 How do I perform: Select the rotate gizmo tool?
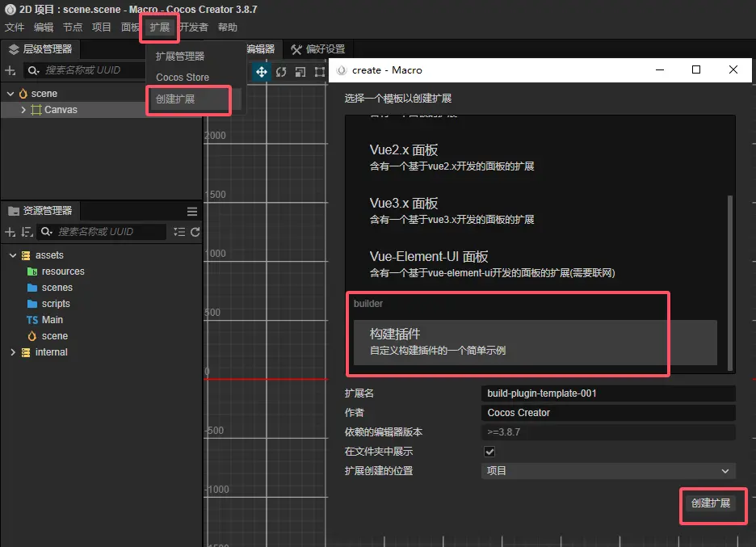tap(281, 73)
